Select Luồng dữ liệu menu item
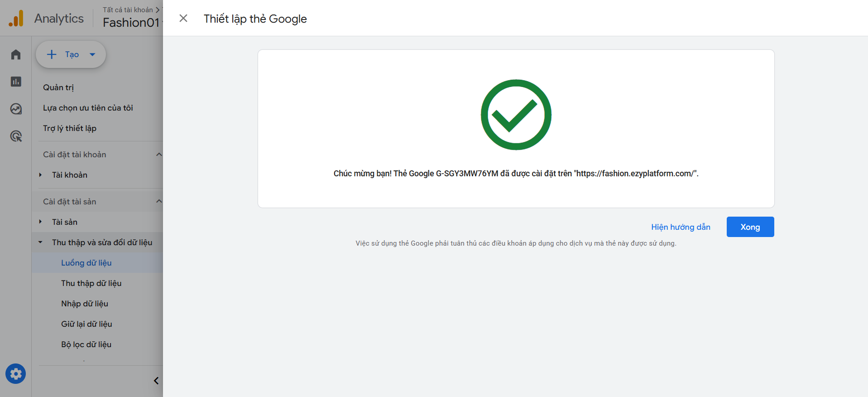This screenshot has width=868, height=397. pyautogui.click(x=86, y=263)
